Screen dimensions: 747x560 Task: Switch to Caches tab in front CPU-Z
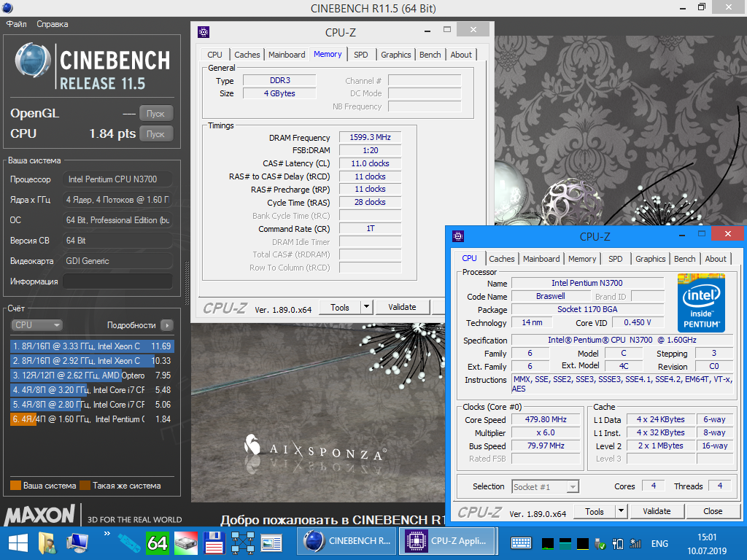[502, 259]
